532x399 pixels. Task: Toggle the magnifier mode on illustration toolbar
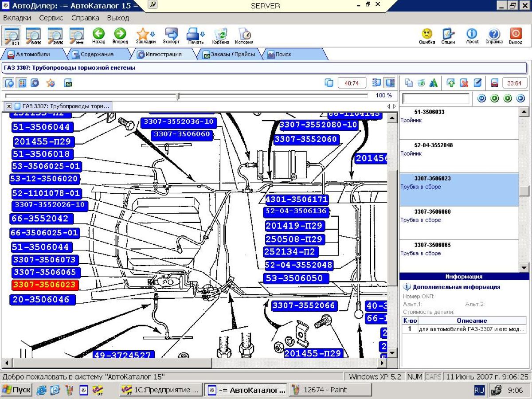9,83
